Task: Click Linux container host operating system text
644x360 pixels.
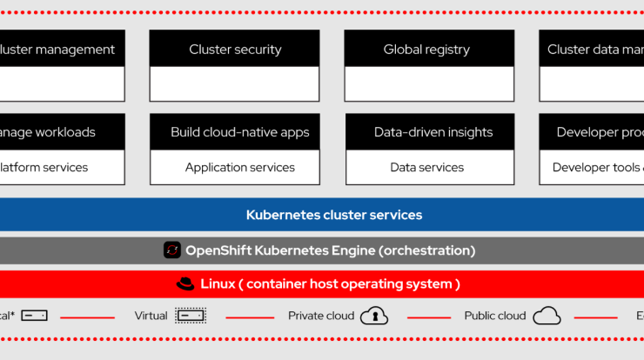Action: coord(330,284)
